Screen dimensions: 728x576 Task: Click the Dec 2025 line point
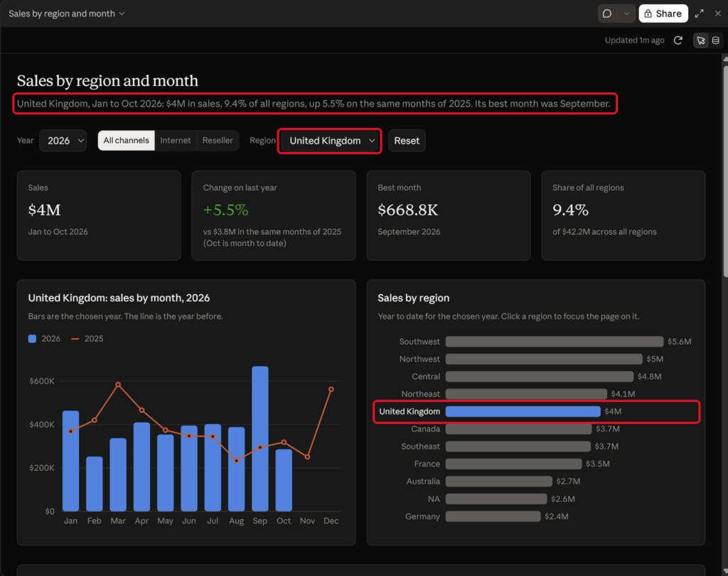tap(331, 389)
